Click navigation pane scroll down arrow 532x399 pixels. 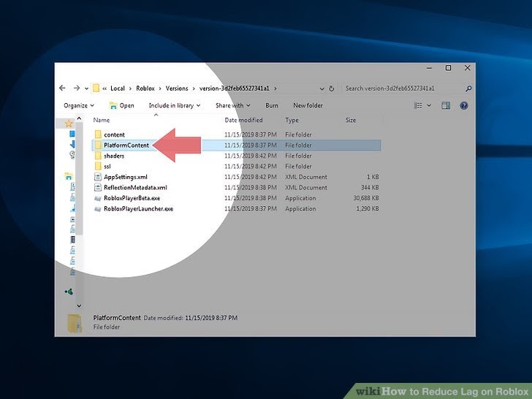point(79,305)
